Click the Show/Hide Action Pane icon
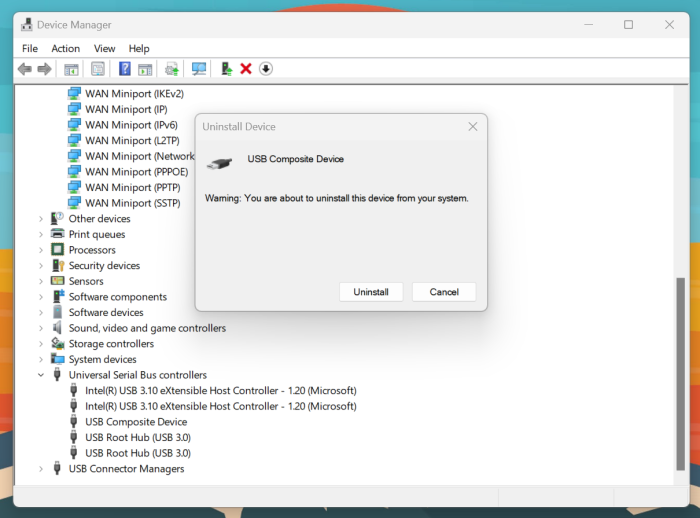 pyautogui.click(x=145, y=69)
